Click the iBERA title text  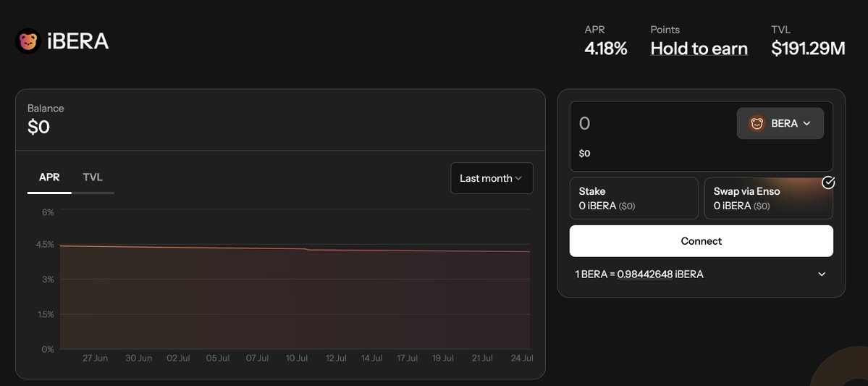78,41
